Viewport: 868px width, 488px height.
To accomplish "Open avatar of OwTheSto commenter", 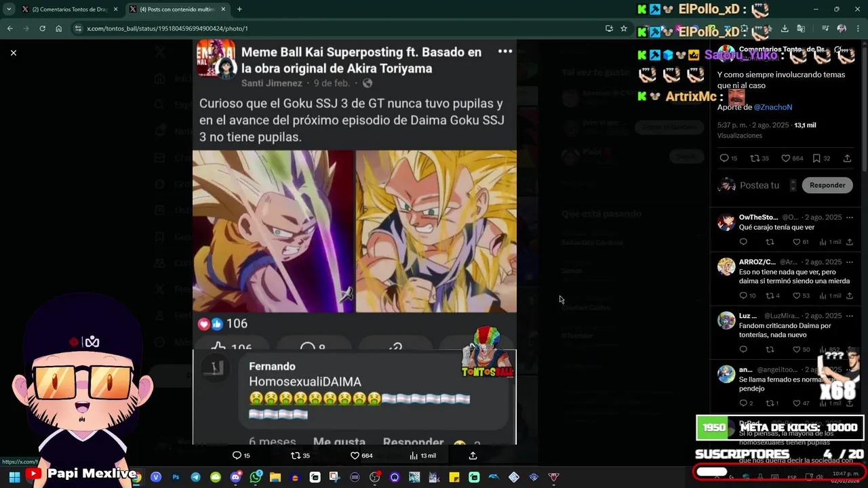I will point(726,222).
